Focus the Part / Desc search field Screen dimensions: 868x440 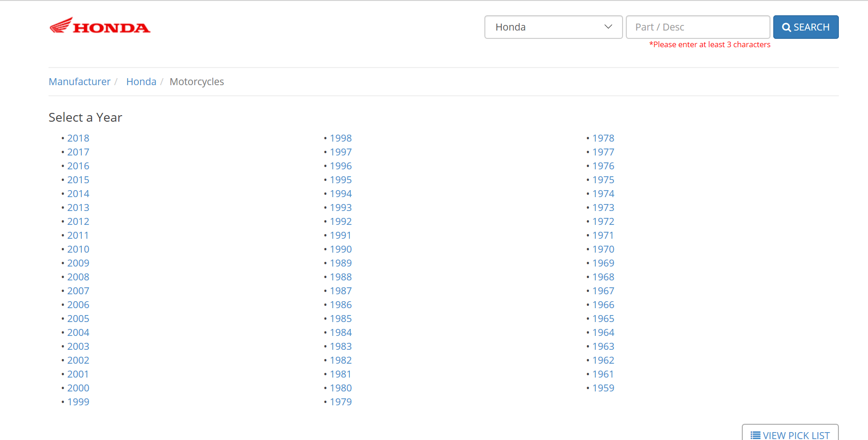click(697, 27)
